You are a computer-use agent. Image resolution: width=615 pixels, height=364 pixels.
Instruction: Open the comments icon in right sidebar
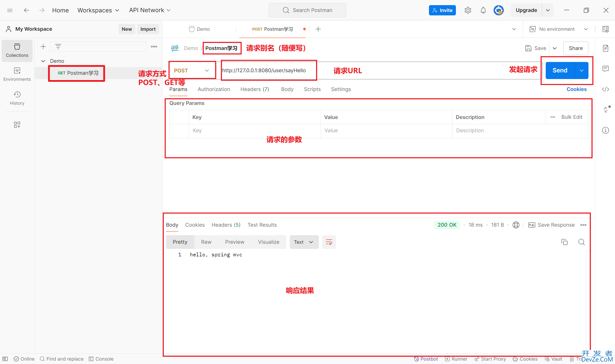pos(605,69)
